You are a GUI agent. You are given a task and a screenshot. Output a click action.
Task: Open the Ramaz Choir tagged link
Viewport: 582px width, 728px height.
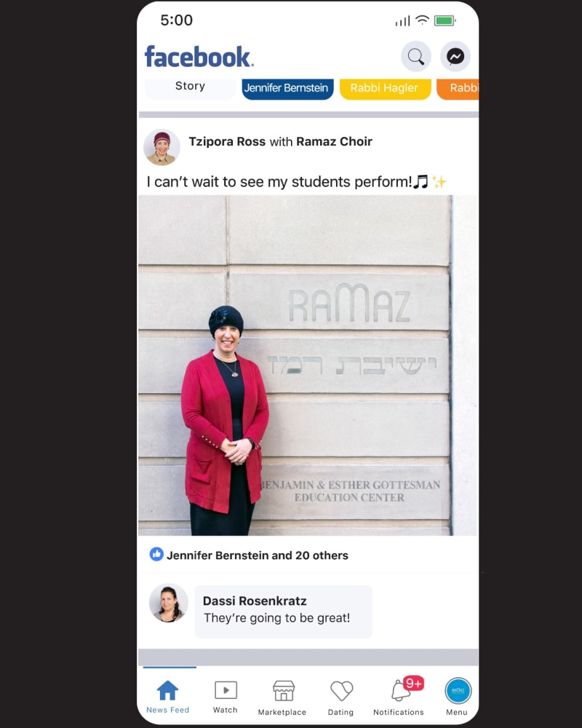tap(334, 142)
